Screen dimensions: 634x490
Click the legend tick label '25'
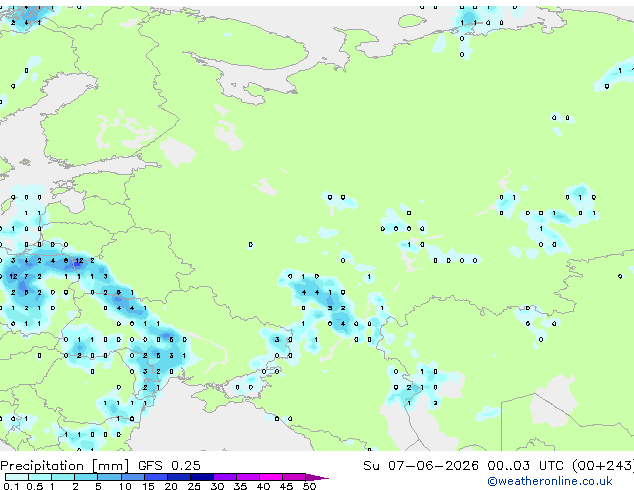[x=194, y=486]
